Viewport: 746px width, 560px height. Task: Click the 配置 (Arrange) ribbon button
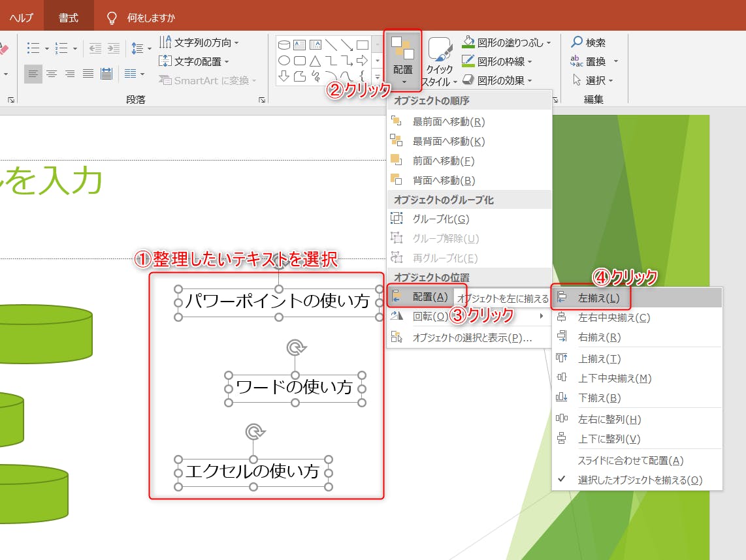click(403, 60)
